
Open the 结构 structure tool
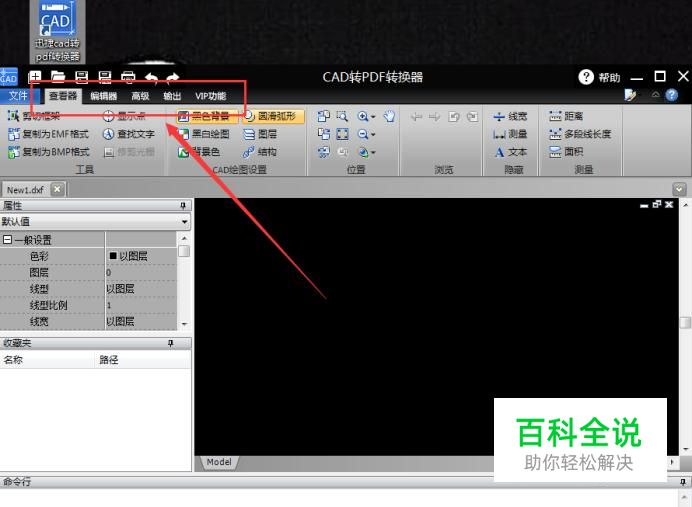tap(260, 152)
